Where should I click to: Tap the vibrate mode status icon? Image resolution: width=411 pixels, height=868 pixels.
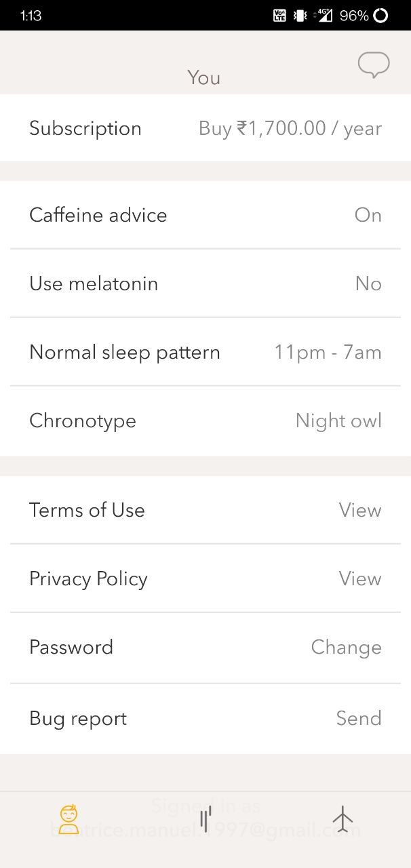click(300, 15)
